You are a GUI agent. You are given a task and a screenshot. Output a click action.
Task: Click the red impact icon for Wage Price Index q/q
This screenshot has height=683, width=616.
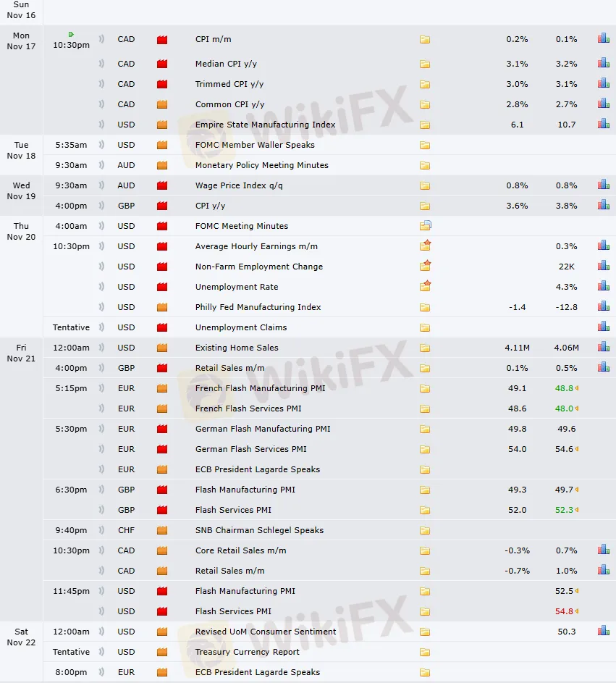click(x=162, y=185)
